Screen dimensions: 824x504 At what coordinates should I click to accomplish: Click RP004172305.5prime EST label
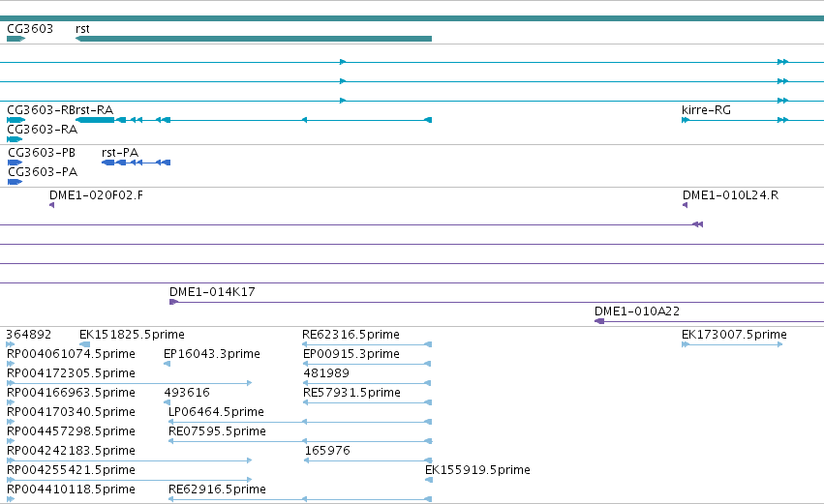71,373
